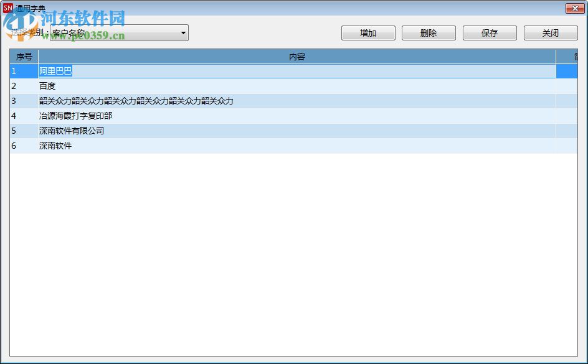Click sequence number 4 cell
Image resolution: width=588 pixels, height=364 pixels.
tap(24, 116)
